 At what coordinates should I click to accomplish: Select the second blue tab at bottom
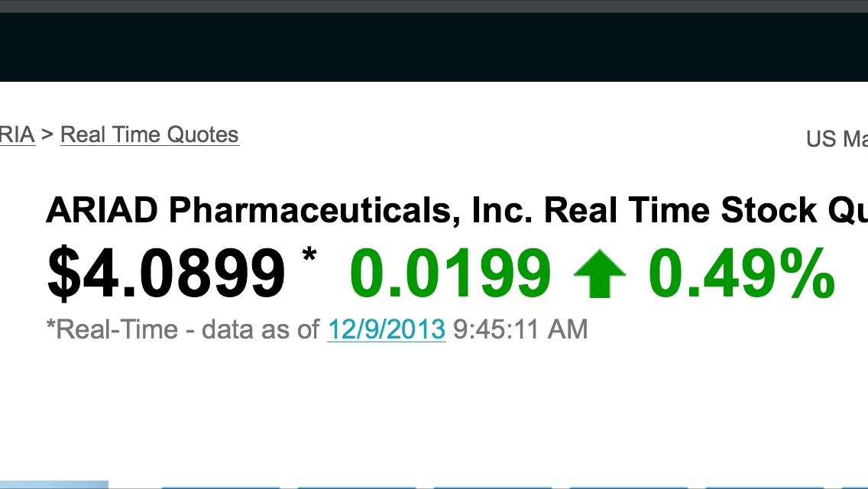(222, 484)
